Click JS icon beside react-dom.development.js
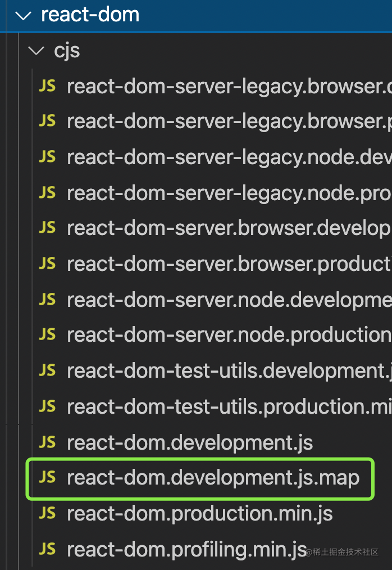This screenshot has width=392, height=570. coord(47,442)
